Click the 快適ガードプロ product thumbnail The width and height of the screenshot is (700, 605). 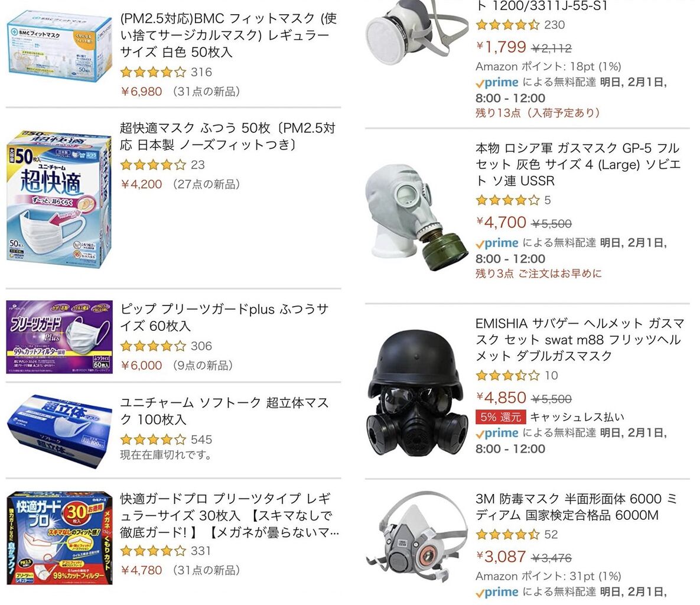[60, 538]
